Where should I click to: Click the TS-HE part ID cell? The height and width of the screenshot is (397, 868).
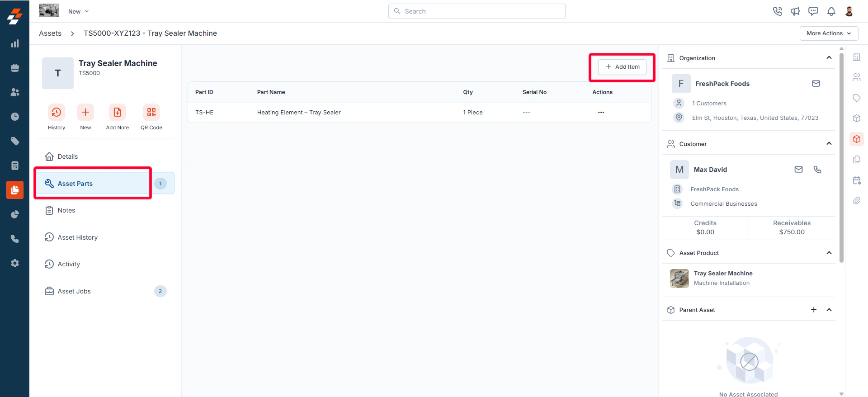coord(204,113)
